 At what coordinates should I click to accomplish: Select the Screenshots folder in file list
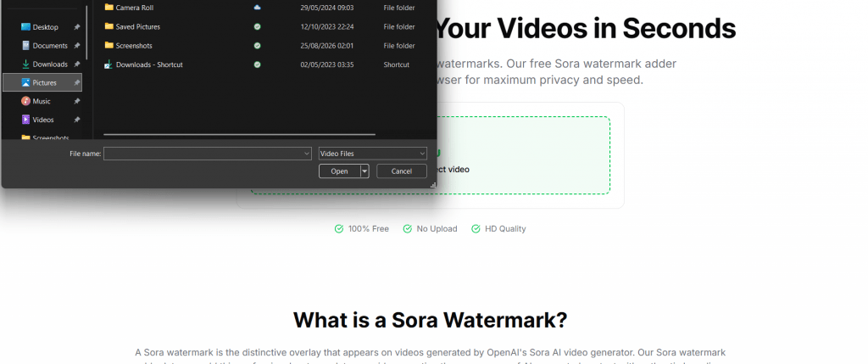pos(134,46)
